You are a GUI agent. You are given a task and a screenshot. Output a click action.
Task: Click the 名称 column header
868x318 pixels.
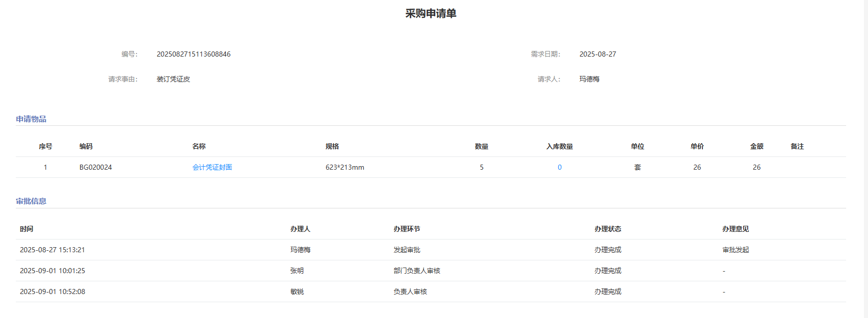[x=199, y=146]
